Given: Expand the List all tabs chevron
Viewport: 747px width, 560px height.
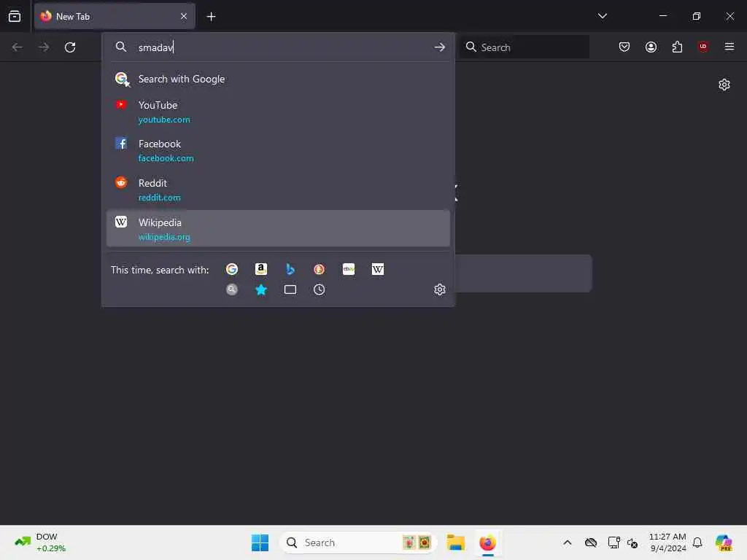Looking at the screenshot, I should pos(602,16).
